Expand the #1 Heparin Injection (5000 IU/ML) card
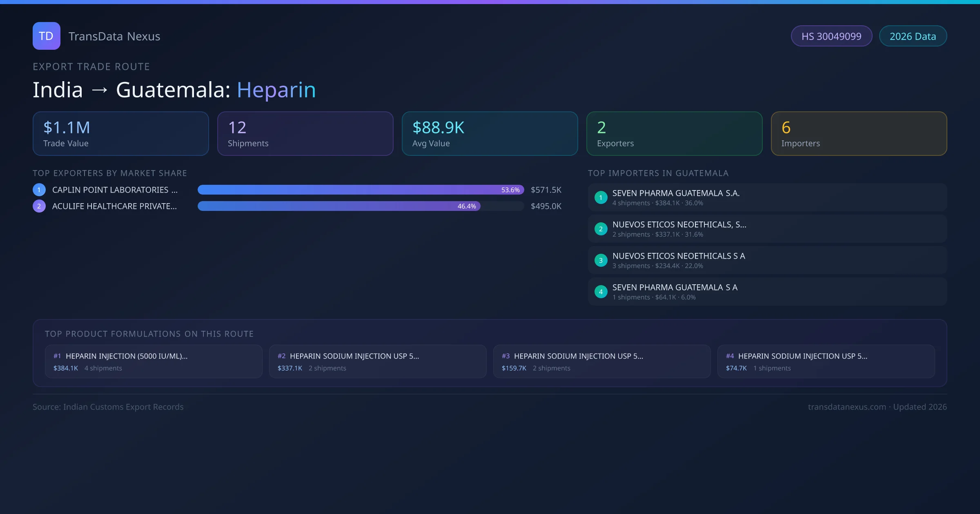 click(154, 361)
